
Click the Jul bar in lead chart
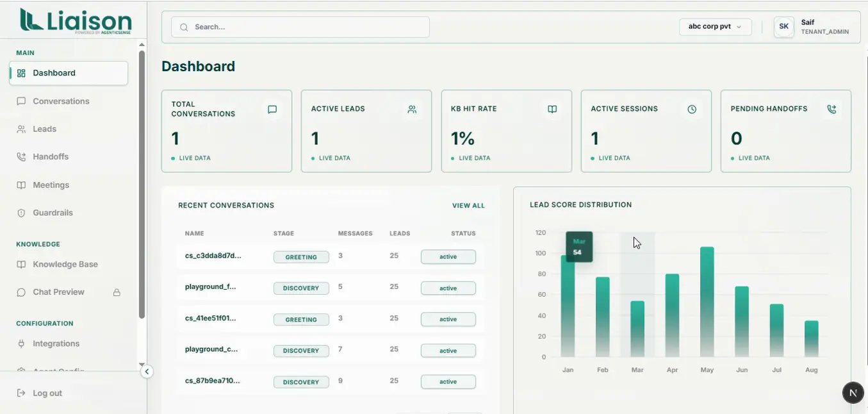click(x=776, y=331)
